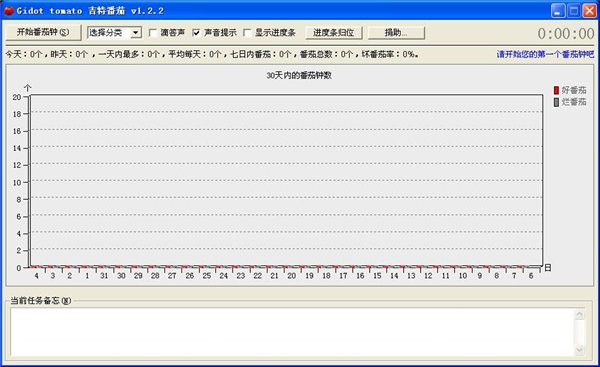Screen dimensions: 600x367
Task: Start the pomodoro with 开始番茄钟 button
Action: [x=43, y=32]
